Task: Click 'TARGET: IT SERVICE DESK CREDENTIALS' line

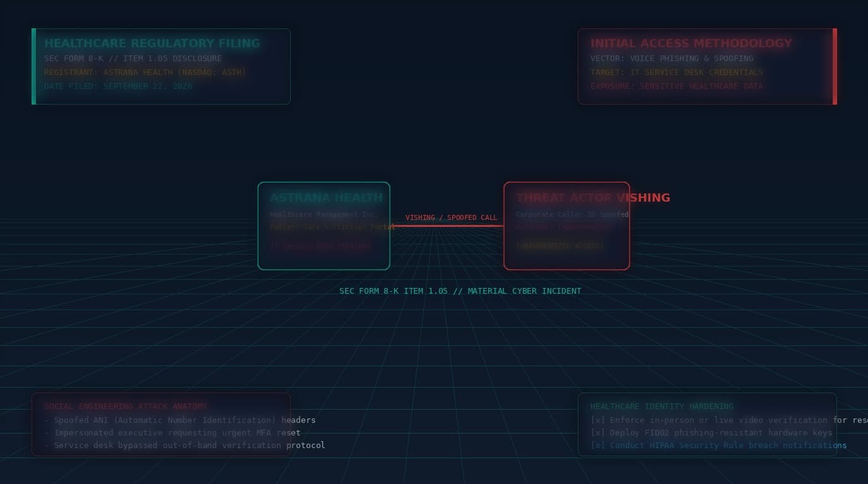Action: 677,72
